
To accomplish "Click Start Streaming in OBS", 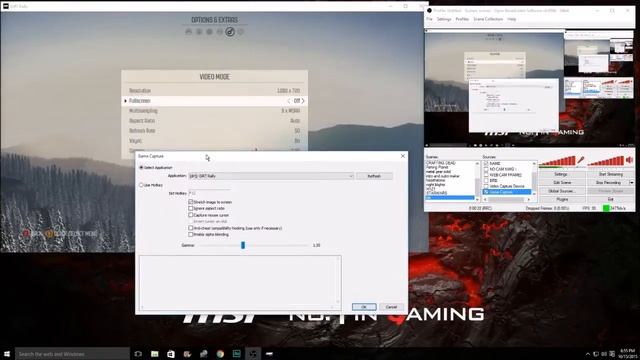I will click(x=610, y=174).
